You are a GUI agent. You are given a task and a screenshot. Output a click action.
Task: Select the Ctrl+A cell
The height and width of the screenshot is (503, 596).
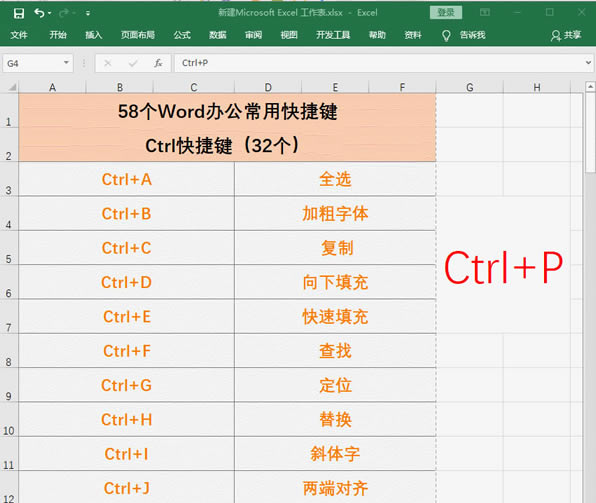[127, 179]
